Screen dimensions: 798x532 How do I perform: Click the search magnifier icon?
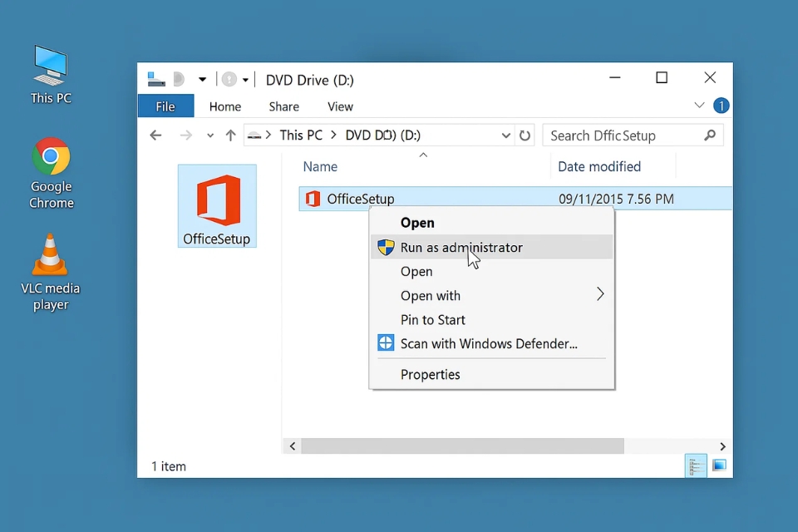(x=710, y=135)
